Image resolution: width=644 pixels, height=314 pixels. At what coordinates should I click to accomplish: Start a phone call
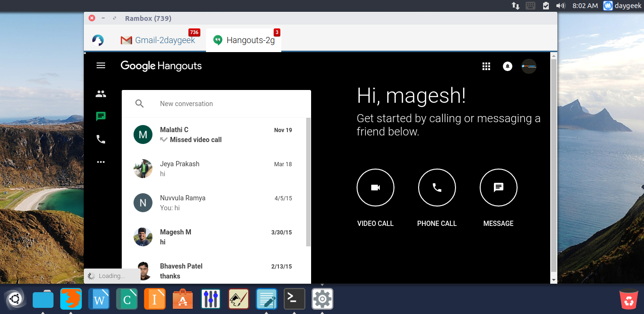[x=437, y=188]
